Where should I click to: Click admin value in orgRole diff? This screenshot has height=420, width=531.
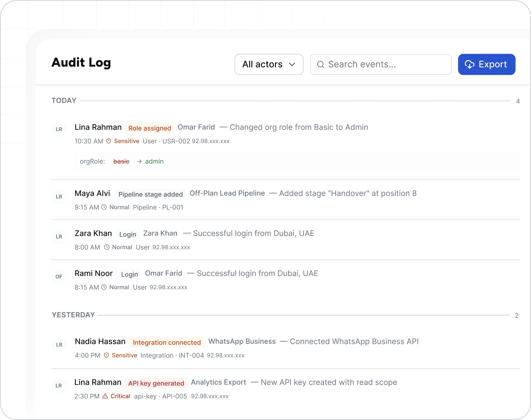pos(154,161)
